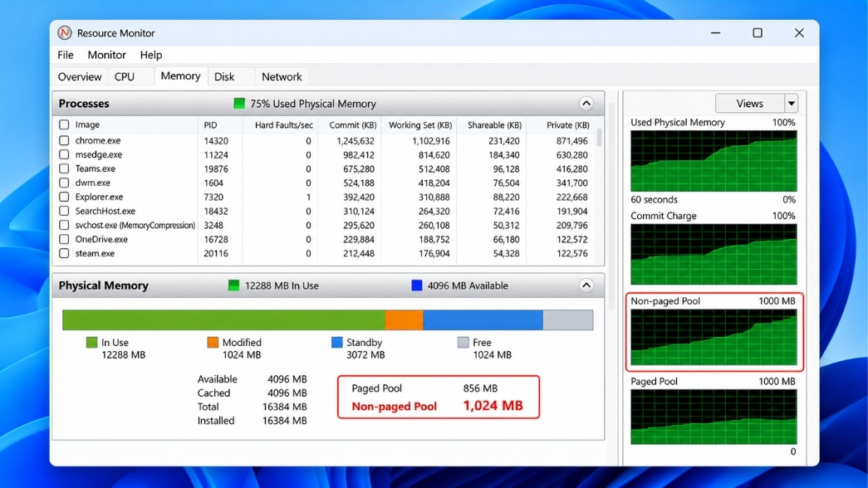The width and height of the screenshot is (868, 488).
Task: Select the Teams.exe checkbox
Action: [64, 168]
